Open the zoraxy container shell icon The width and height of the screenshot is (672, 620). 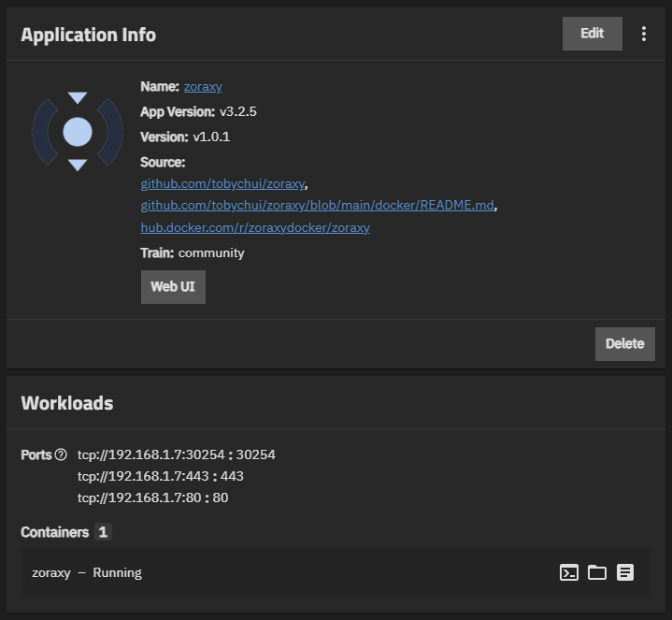coord(568,572)
